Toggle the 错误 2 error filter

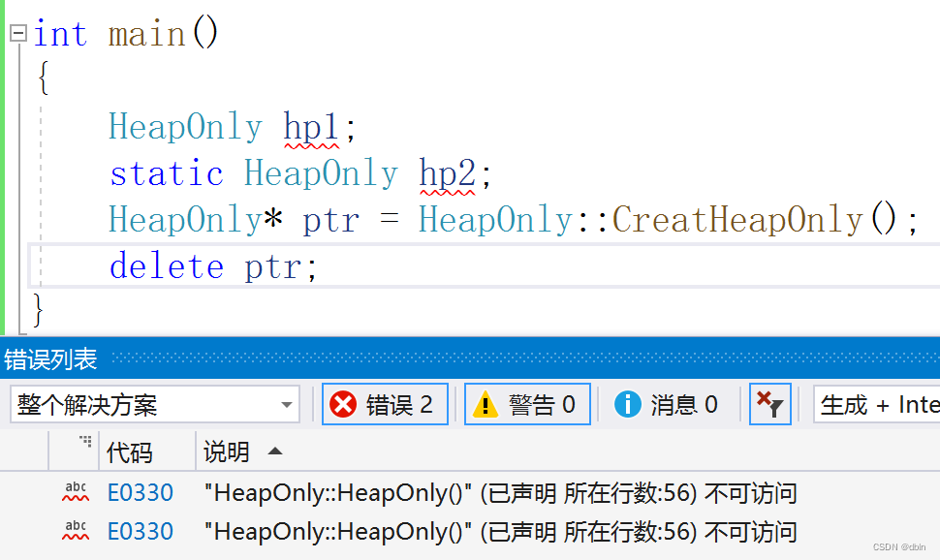pos(384,404)
